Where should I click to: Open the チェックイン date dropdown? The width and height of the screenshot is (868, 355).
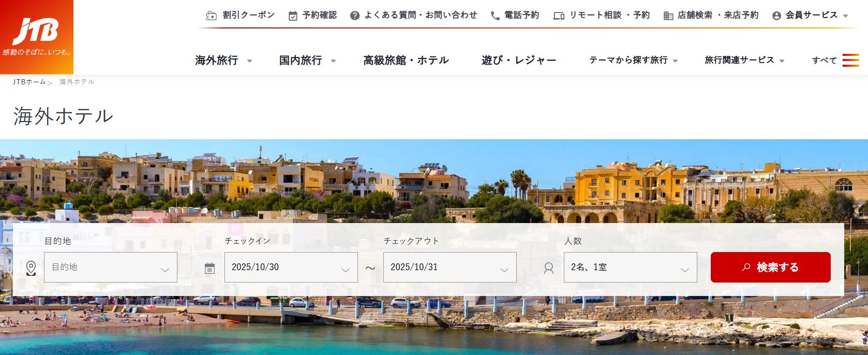click(291, 267)
